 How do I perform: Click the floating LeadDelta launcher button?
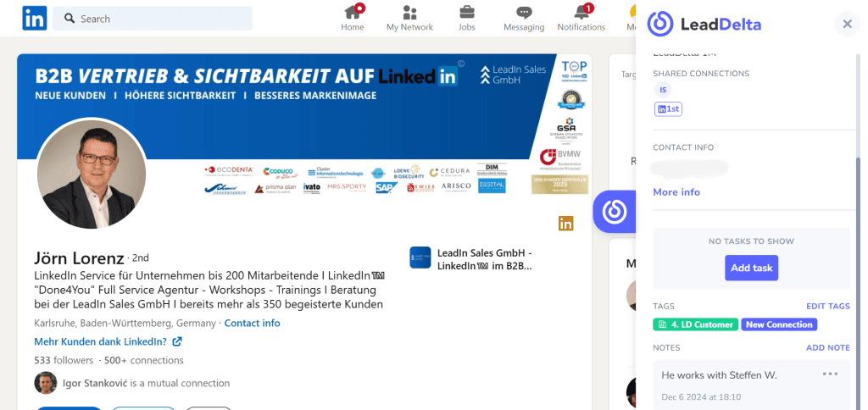pyautogui.click(x=614, y=211)
